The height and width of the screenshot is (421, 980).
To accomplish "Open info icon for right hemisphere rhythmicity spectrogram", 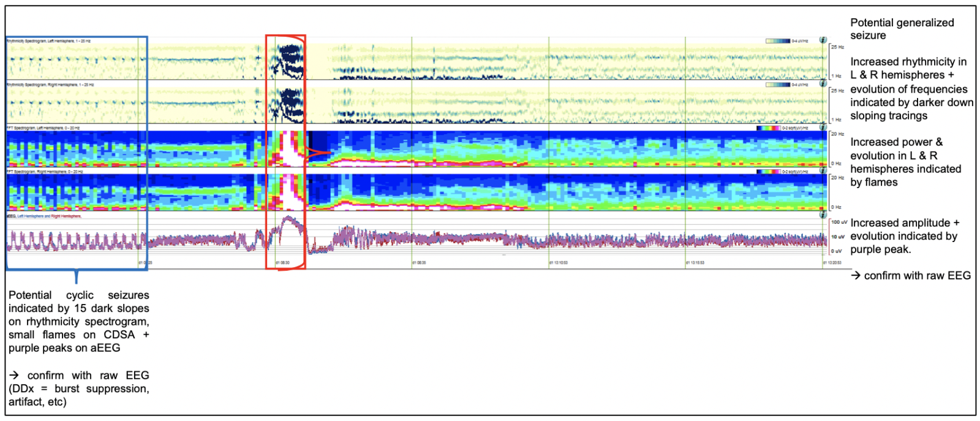I will coord(823,84).
